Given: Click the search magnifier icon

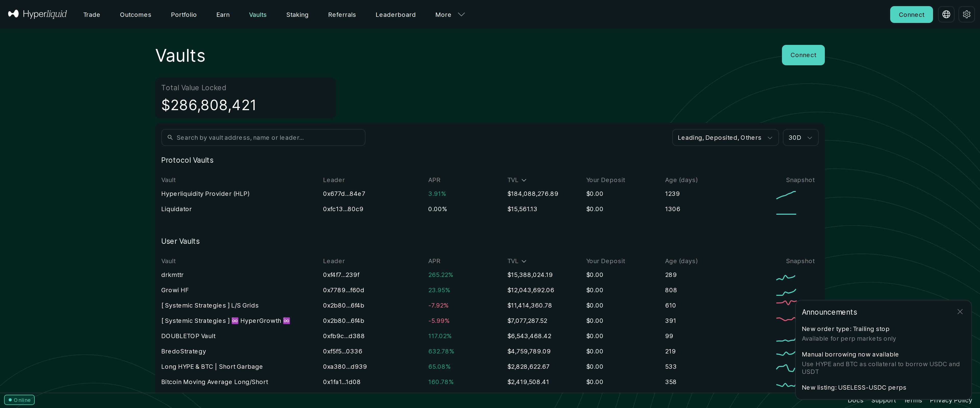Looking at the screenshot, I should [170, 137].
